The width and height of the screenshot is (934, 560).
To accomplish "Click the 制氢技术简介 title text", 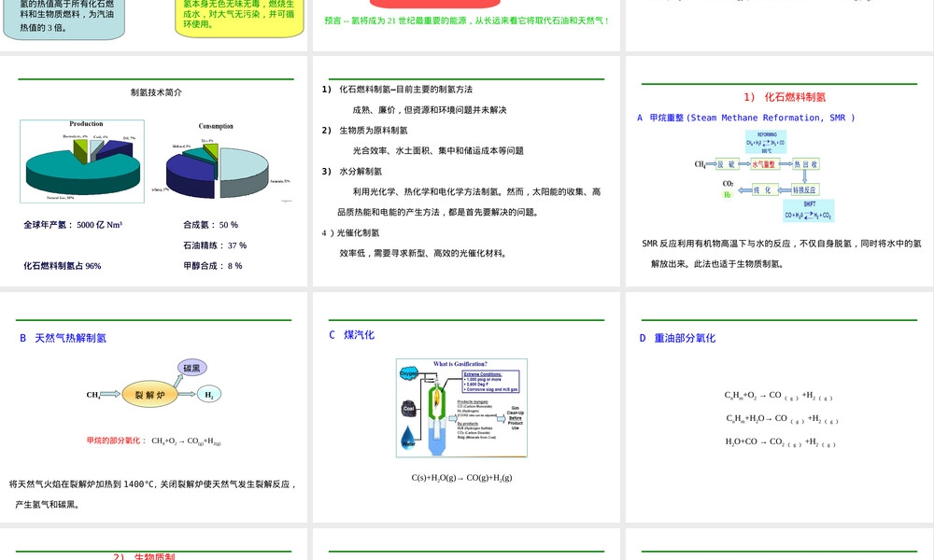I will 156,92.
